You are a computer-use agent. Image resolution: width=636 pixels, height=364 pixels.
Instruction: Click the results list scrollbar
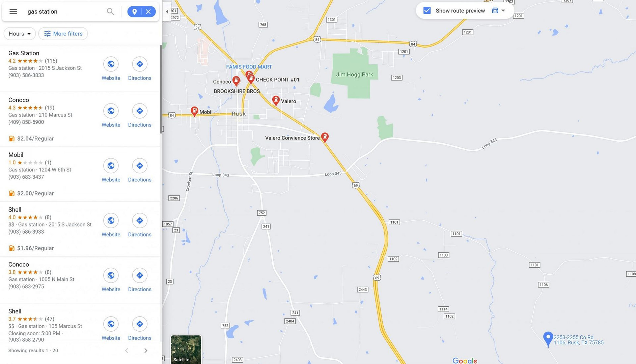pyautogui.click(x=161, y=89)
